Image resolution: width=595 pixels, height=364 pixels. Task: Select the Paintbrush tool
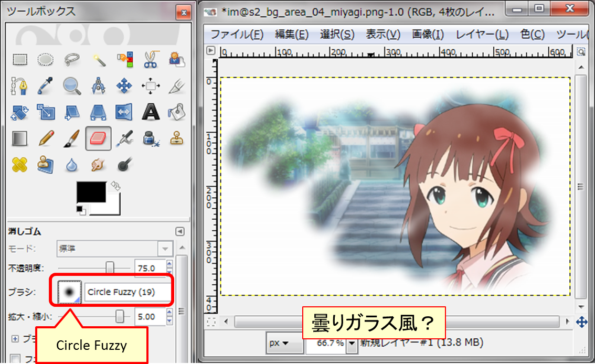click(72, 139)
